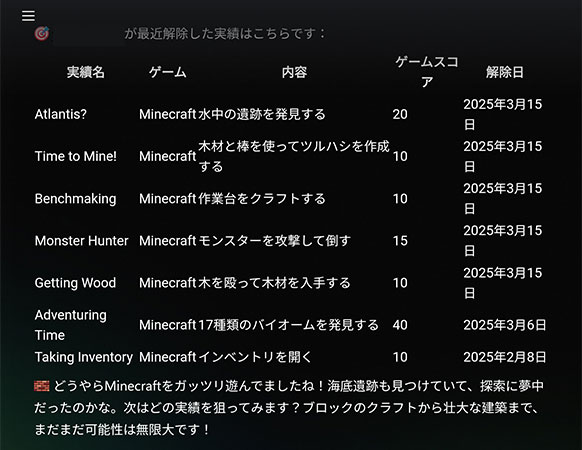The image size is (582, 450).
Task: Click the Monster Hunter achievement name
Action: (x=82, y=241)
